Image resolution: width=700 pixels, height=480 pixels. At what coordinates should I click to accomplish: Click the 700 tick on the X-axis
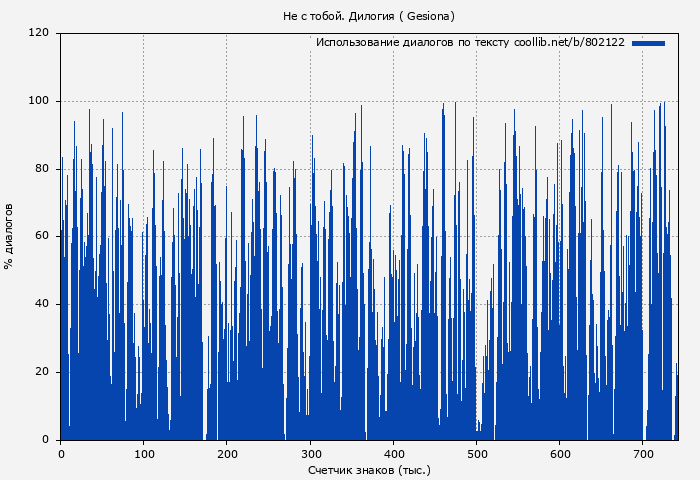pos(643,452)
